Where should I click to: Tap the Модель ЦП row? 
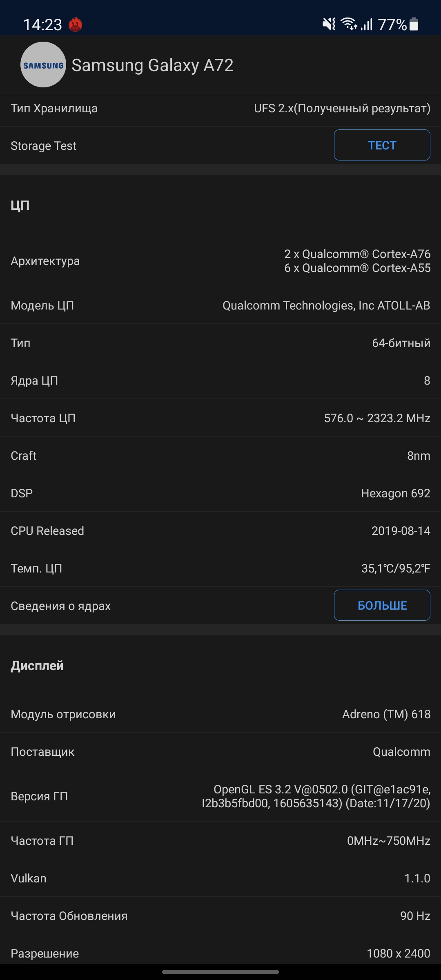tap(220, 305)
